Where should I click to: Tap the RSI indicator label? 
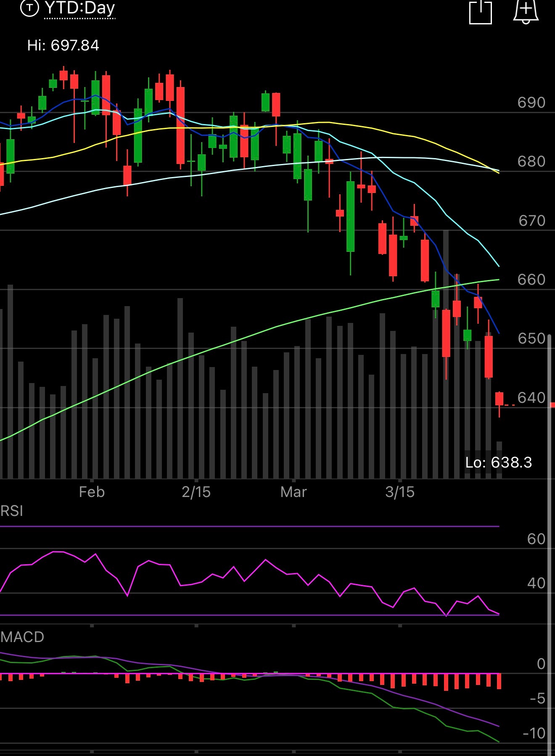(12, 511)
